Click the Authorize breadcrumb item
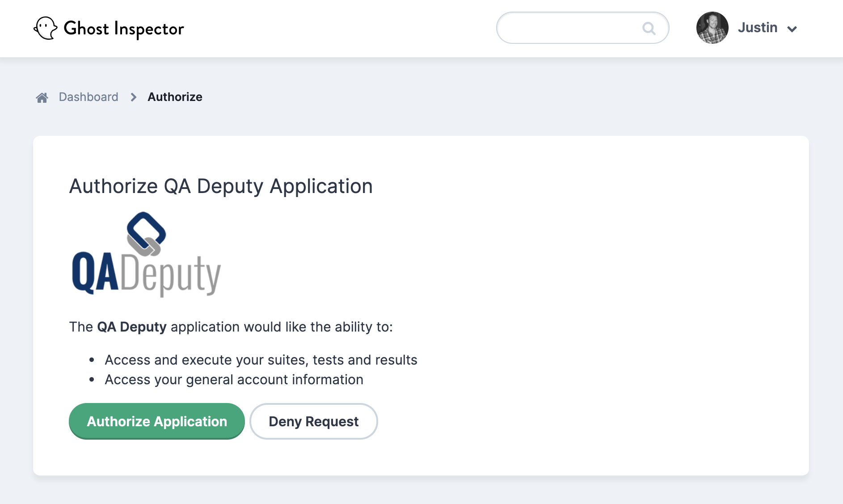Image resolution: width=843 pixels, height=504 pixels. (x=175, y=97)
